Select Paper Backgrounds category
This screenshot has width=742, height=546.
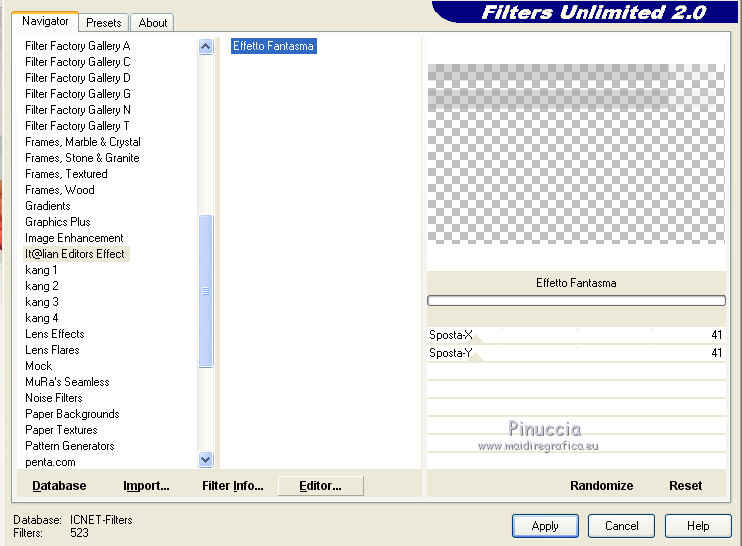tap(72, 414)
